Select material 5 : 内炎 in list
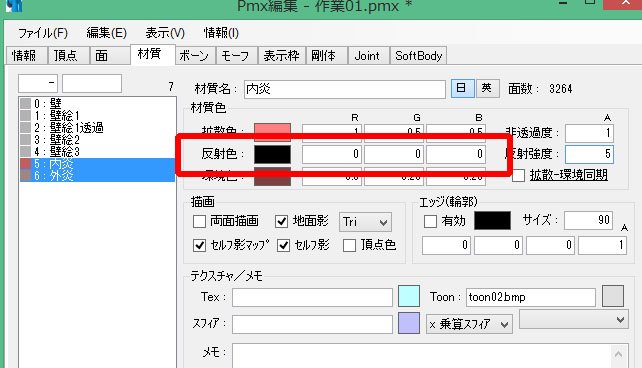This screenshot has height=368, width=642. point(97,164)
